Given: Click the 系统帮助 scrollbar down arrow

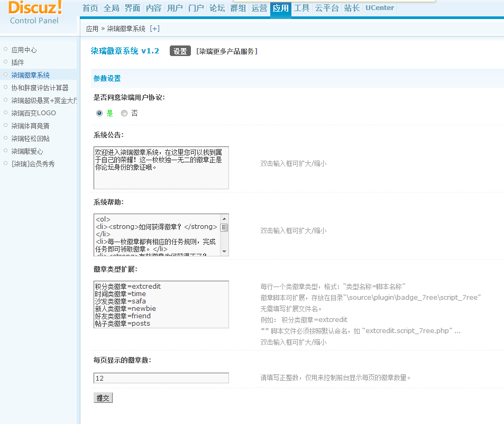Looking at the screenshot, I should click(224, 252).
